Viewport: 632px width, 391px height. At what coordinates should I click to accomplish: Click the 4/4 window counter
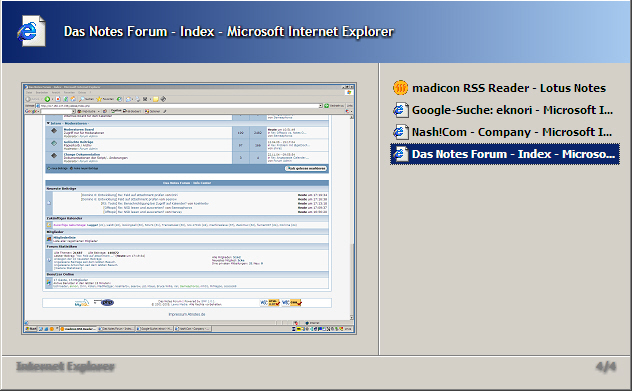606,366
